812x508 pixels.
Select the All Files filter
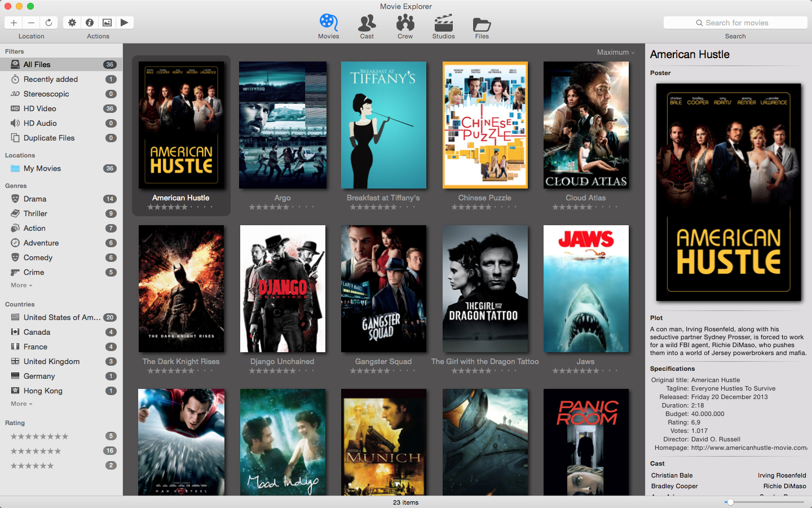click(x=61, y=64)
